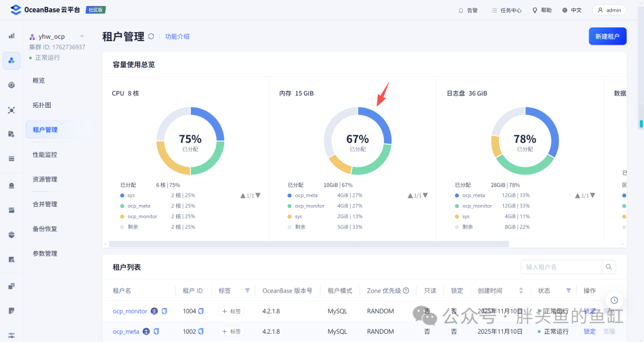Screen dimensions: 644x342
Task: Open the stacked-lines list icon in left rail
Action: [11, 158]
